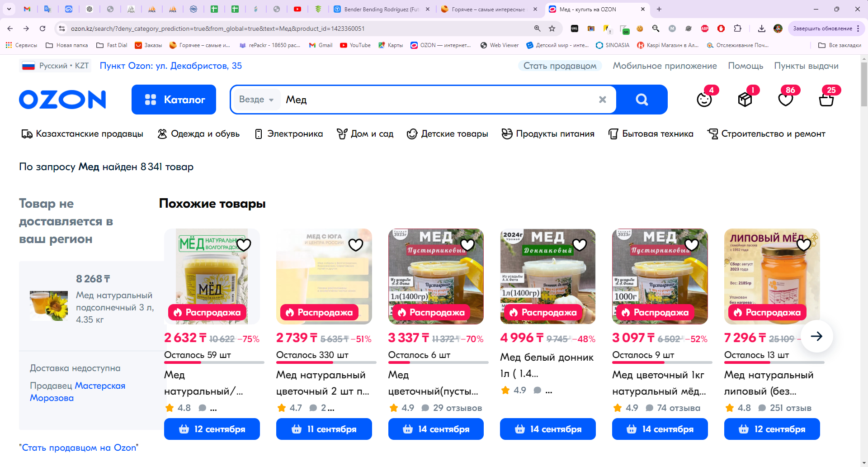The width and height of the screenshot is (868, 467).
Task: Click the blue search magnifier button
Action: click(x=642, y=100)
